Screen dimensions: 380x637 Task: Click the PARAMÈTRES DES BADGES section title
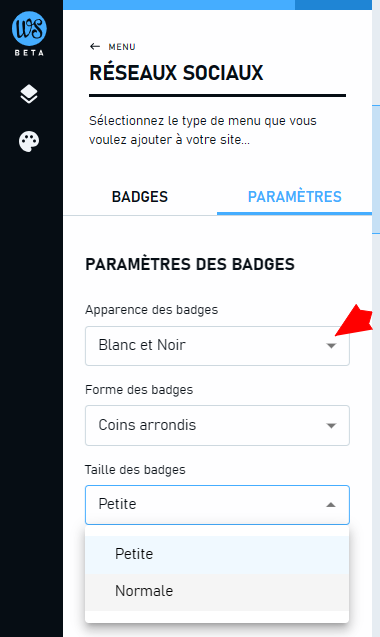click(x=190, y=264)
